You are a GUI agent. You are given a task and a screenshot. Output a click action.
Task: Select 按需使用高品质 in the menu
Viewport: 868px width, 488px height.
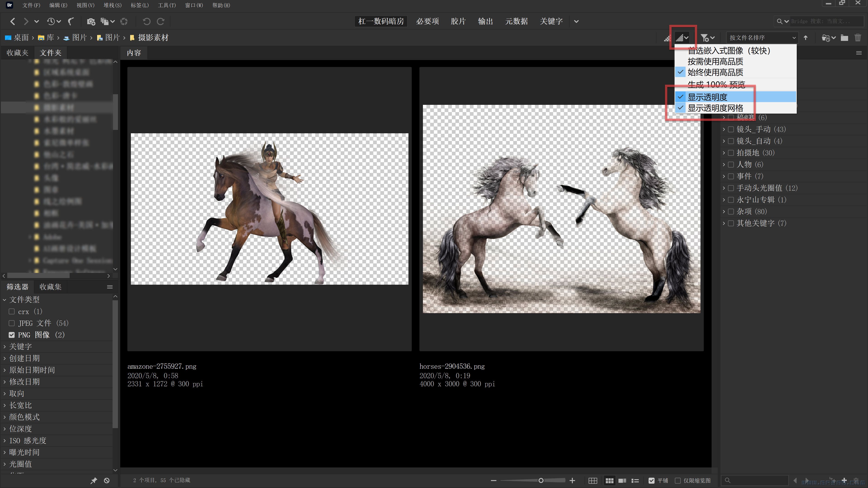[x=715, y=62]
